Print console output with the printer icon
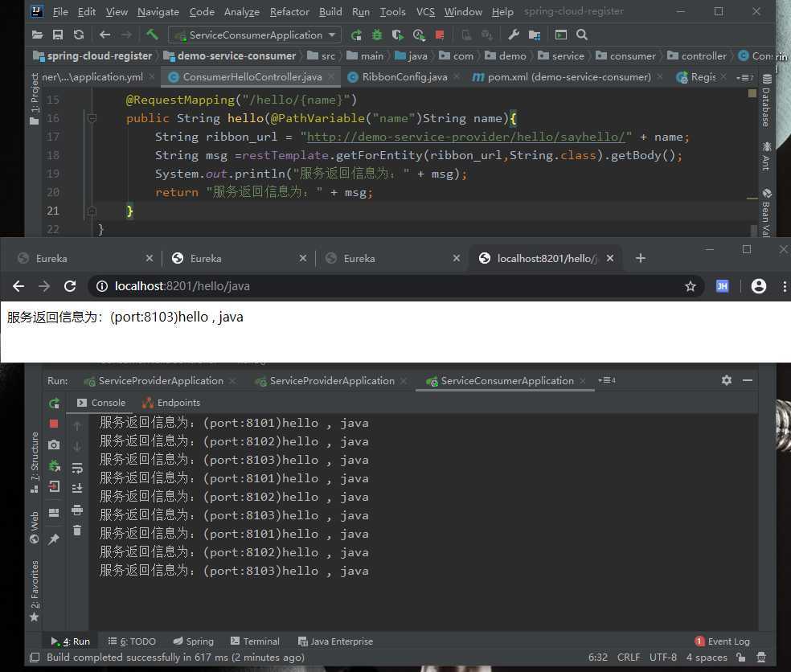 tap(77, 510)
